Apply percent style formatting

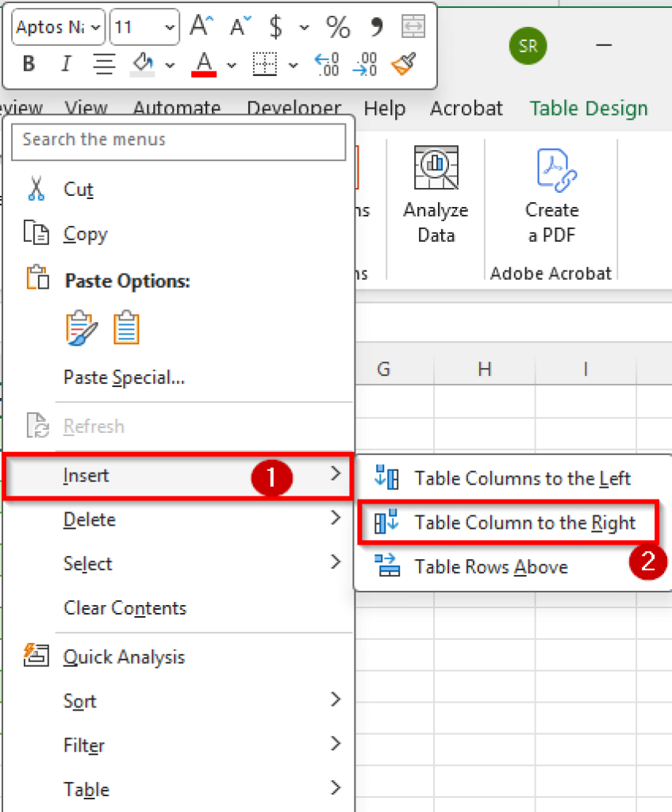point(338,26)
